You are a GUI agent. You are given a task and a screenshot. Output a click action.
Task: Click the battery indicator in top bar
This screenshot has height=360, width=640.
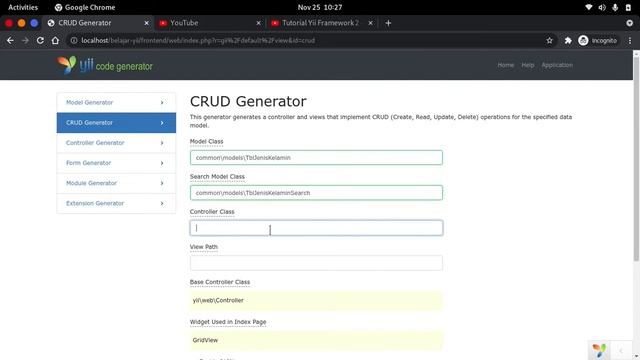[628, 7]
